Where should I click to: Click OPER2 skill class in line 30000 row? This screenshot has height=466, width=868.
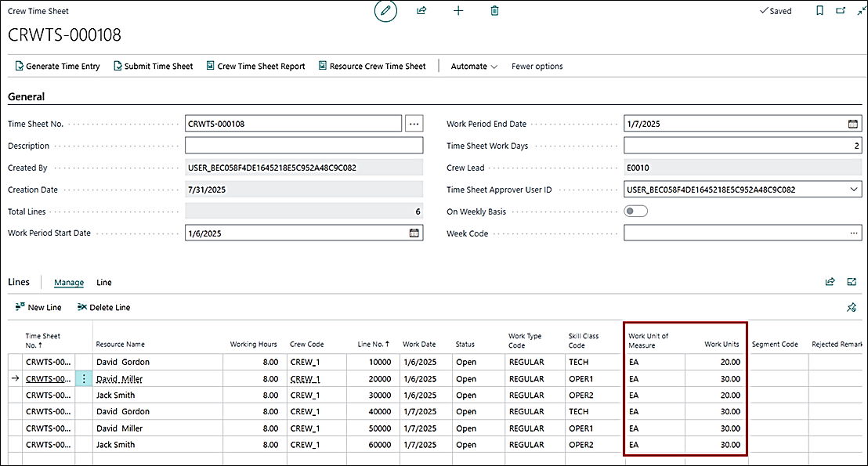(x=580, y=396)
